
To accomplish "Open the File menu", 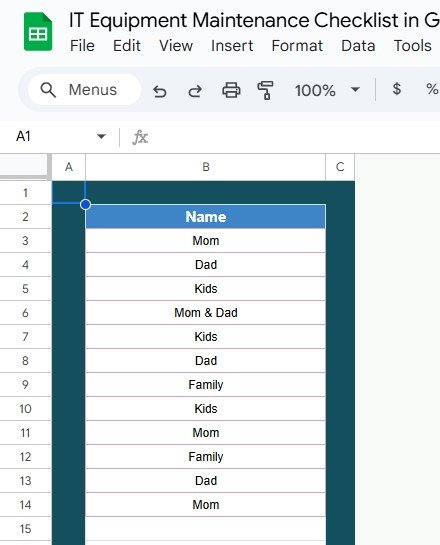I will (82, 46).
